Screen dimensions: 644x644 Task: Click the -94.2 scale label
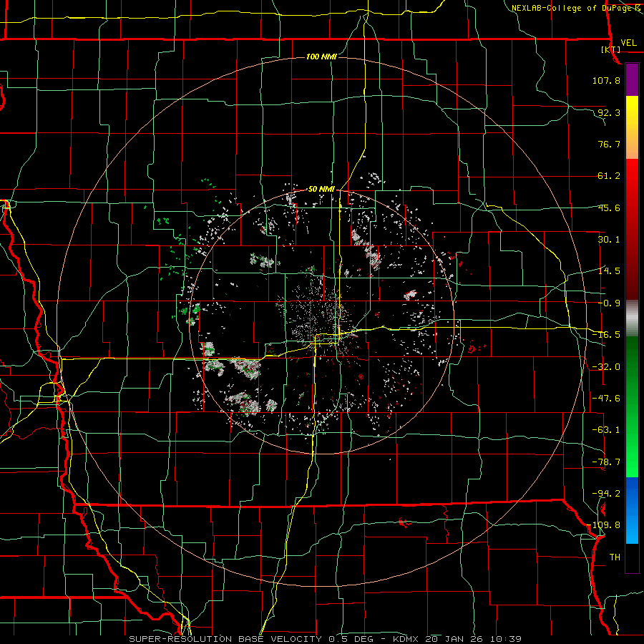click(606, 494)
